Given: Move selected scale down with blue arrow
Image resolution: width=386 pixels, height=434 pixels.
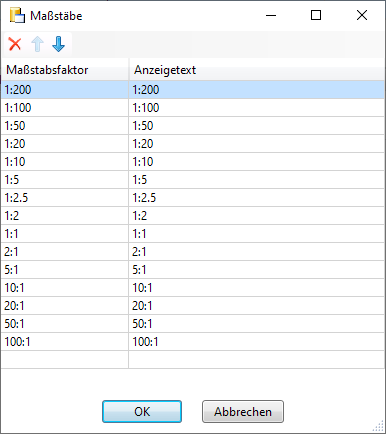Looking at the screenshot, I should (x=59, y=44).
